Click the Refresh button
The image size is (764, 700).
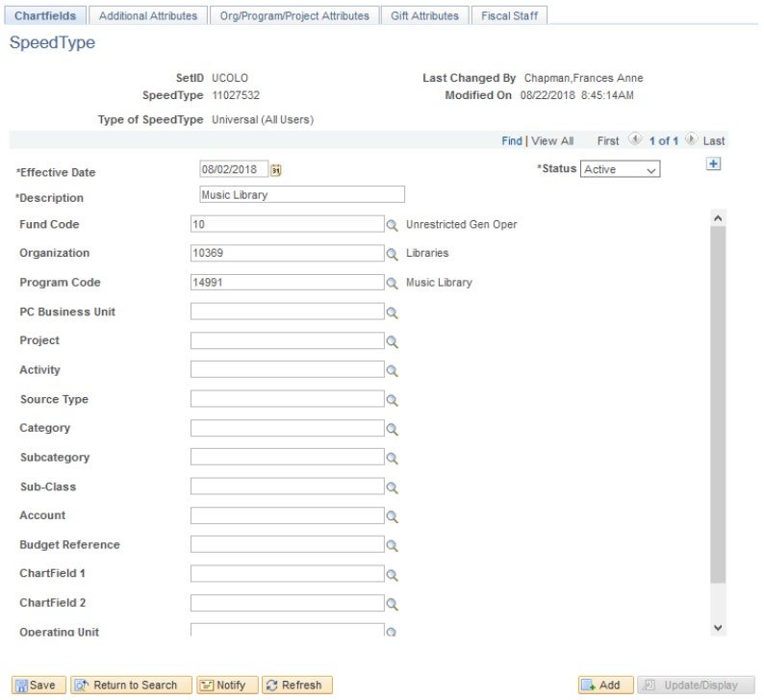pyautogui.click(x=297, y=685)
